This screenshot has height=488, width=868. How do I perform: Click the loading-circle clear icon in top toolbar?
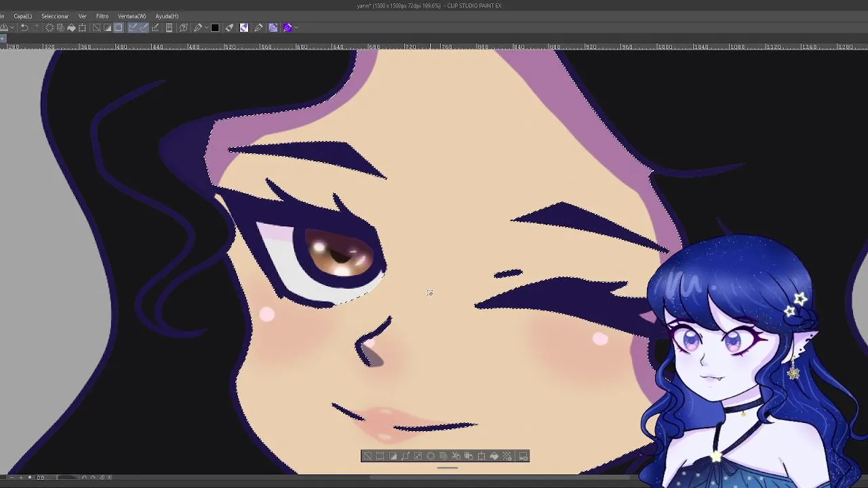tap(50, 28)
